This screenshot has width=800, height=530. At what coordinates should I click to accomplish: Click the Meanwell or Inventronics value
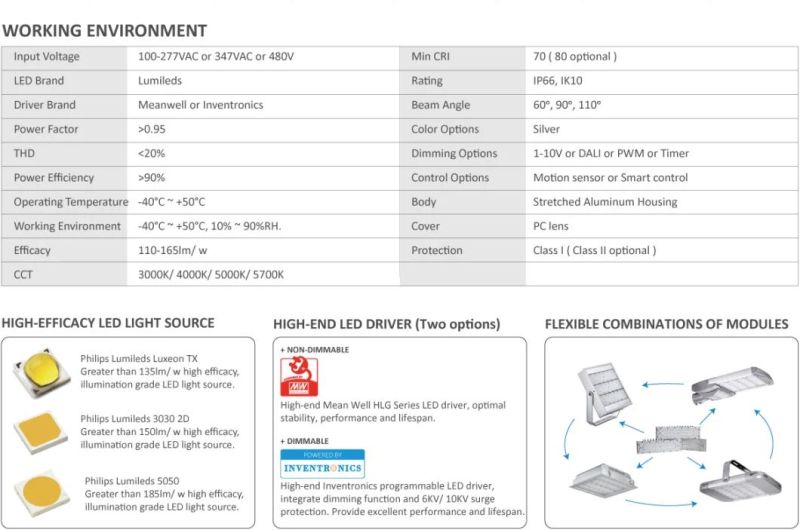pos(201,105)
